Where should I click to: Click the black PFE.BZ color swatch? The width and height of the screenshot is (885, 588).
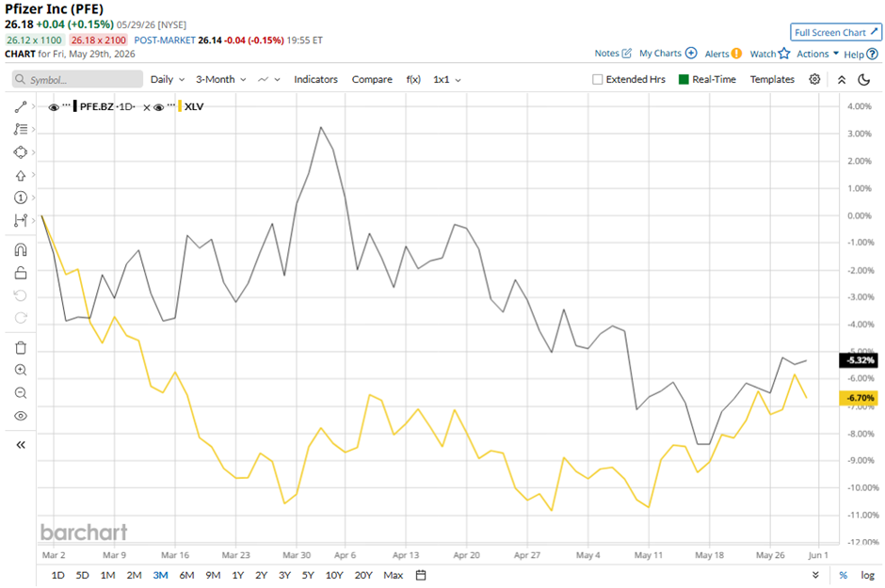click(x=75, y=106)
